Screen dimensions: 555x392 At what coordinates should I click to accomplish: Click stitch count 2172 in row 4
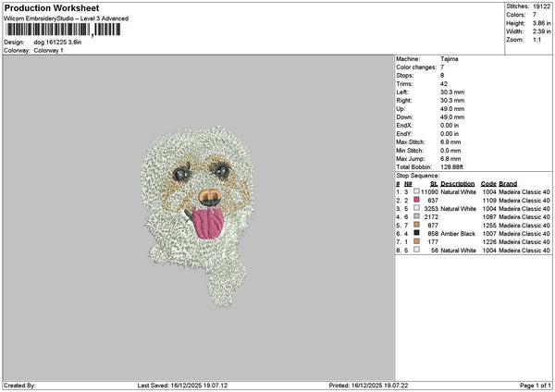(x=431, y=217)
